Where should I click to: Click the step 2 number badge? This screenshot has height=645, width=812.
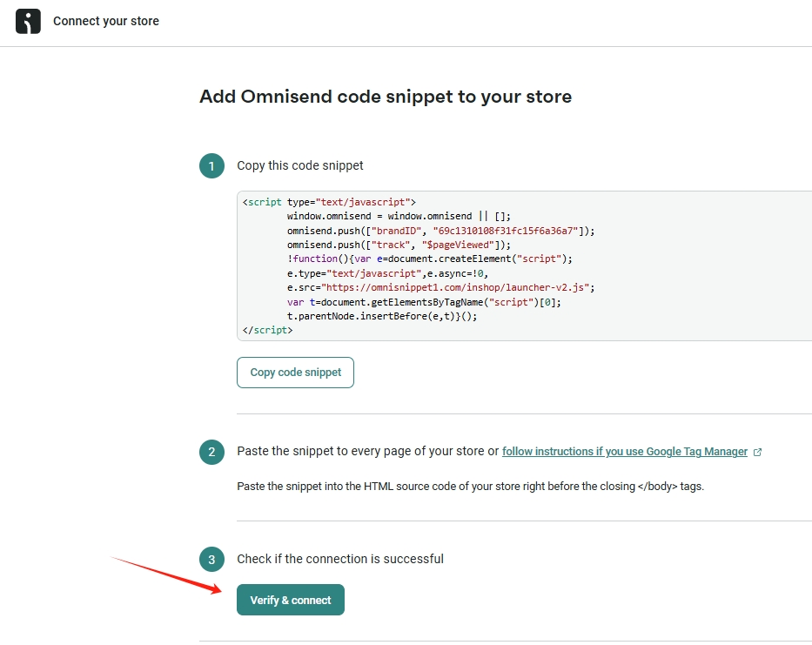click(x=211, y=452)
